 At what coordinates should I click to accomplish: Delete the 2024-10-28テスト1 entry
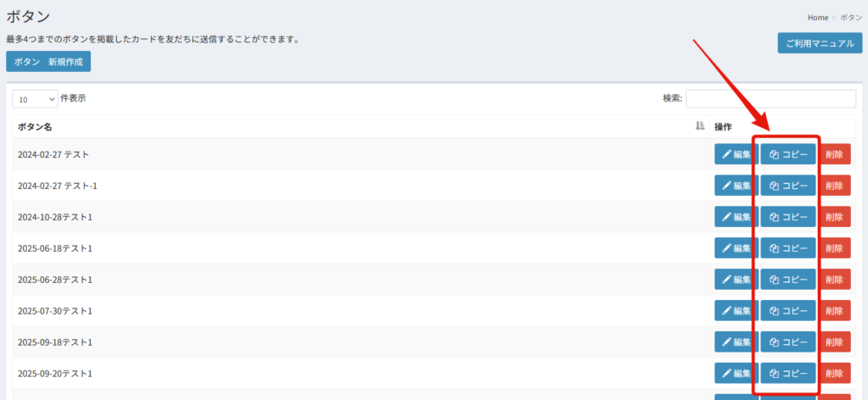tap(834, 217)
